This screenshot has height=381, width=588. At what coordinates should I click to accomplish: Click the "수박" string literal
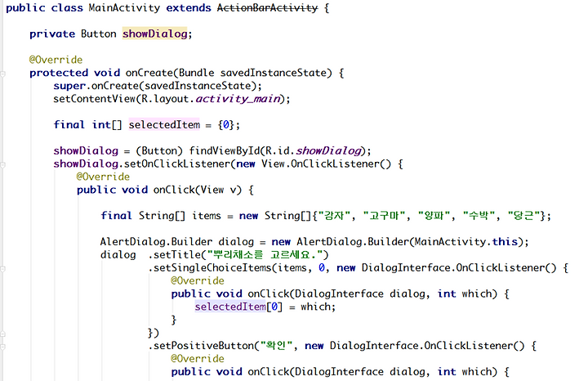click(x=479, y=216)
